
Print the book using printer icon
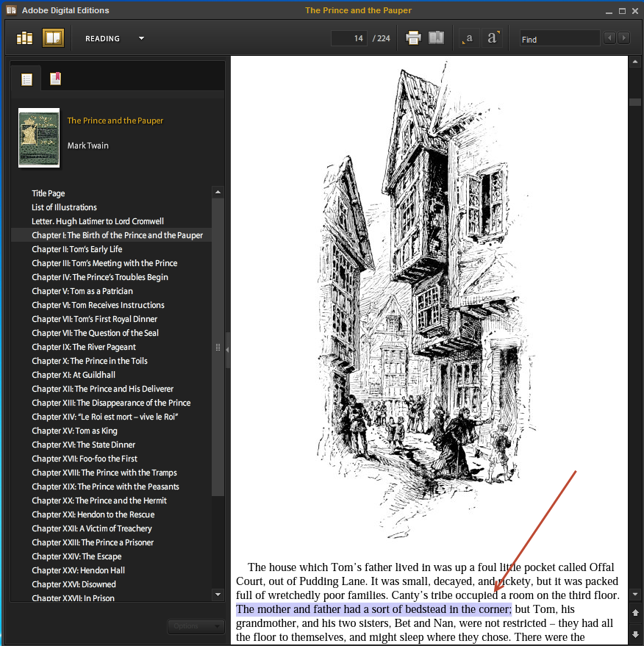tap(413, 38)
